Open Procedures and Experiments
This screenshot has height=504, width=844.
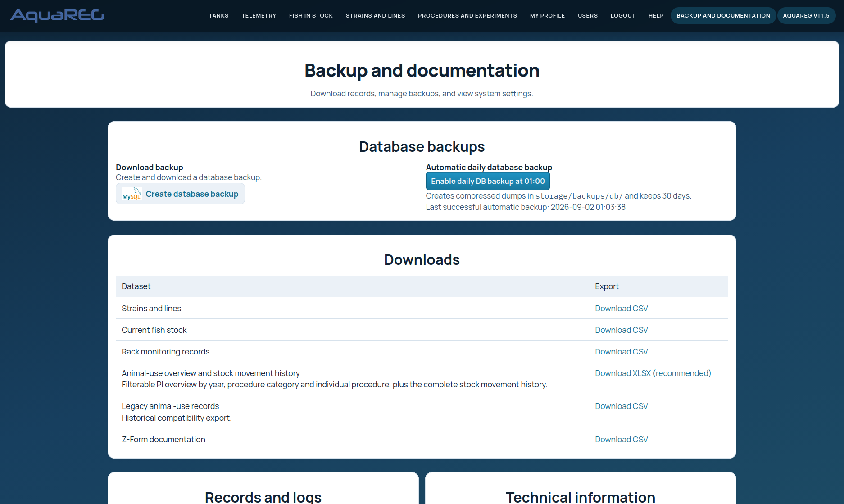pos(467,16)
